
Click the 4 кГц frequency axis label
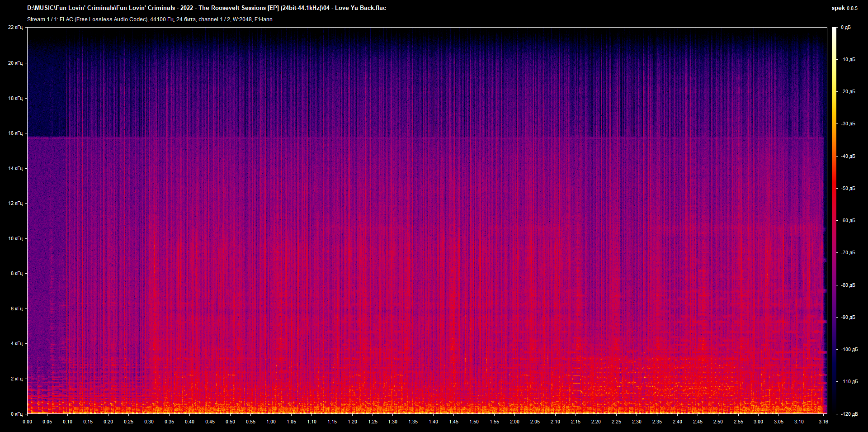point(16,343)
